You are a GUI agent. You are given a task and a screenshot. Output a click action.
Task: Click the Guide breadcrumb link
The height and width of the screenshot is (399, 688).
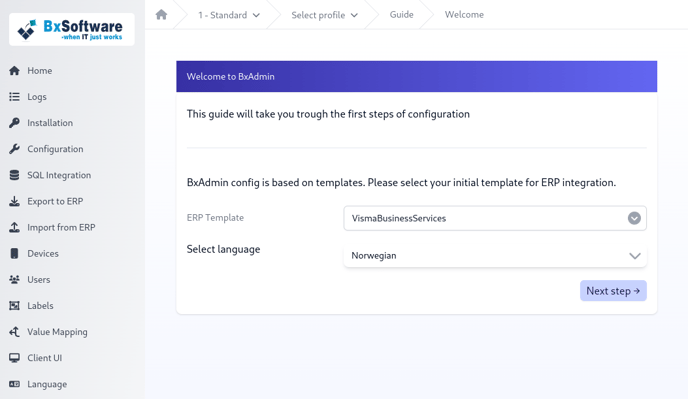point(401,14)
